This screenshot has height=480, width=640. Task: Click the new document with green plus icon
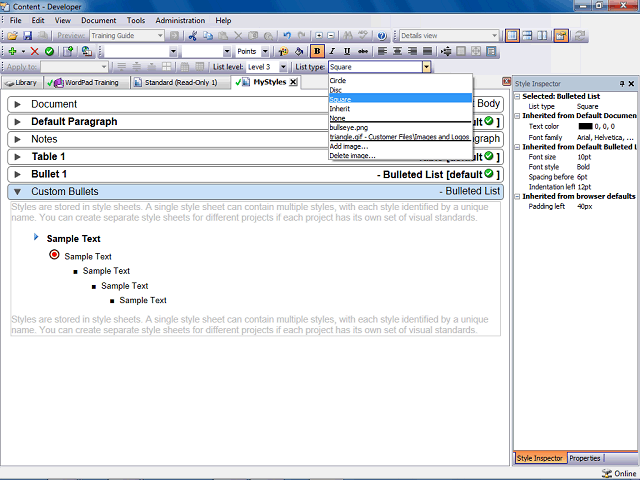coord(68,51)
